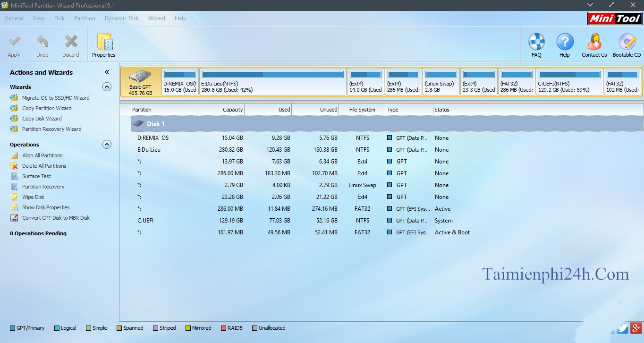The width and height of the screenshot is (644, 343).
Task: Open the Google Plus share icon
Action: pos(636,328)
